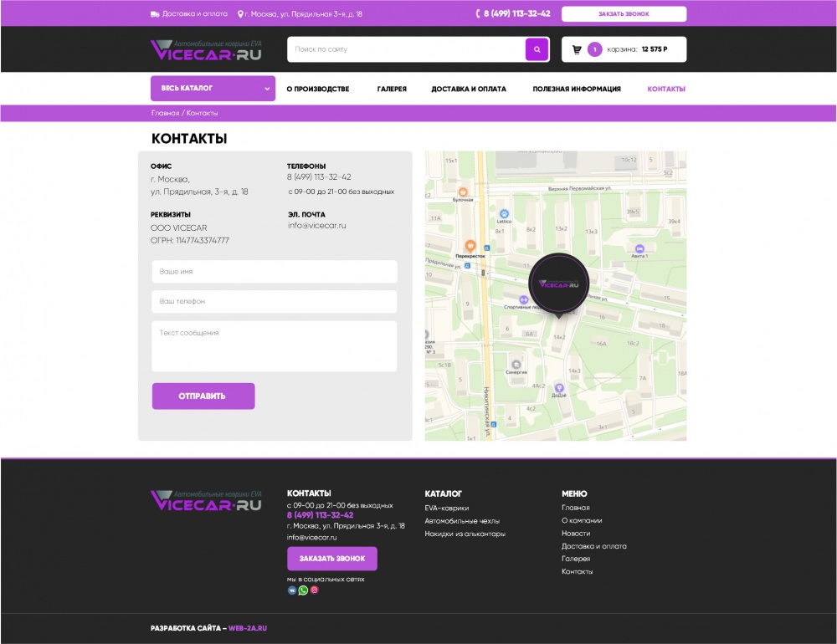
Task: Open the Instagram icon in footer
Action: [x=315, y=590]
